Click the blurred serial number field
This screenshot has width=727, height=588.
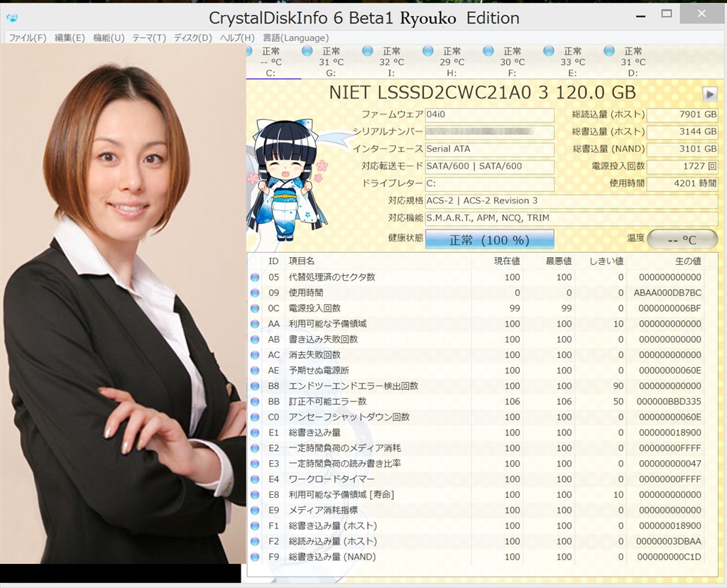coord(490,131)
